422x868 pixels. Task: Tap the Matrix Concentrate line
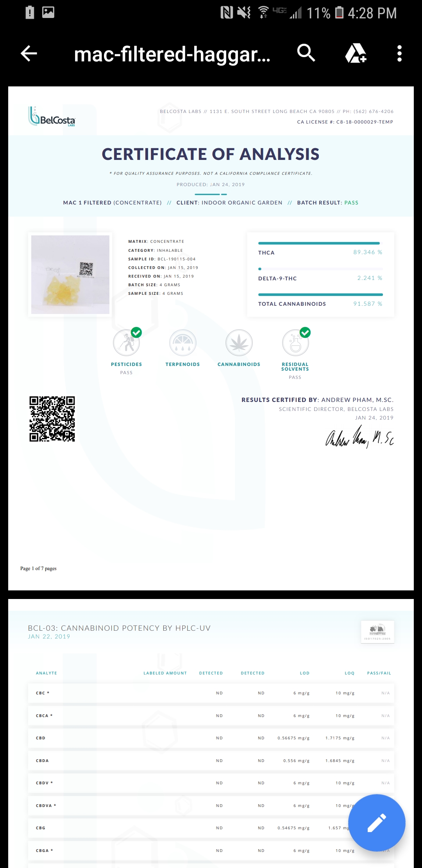pos(156,241)
